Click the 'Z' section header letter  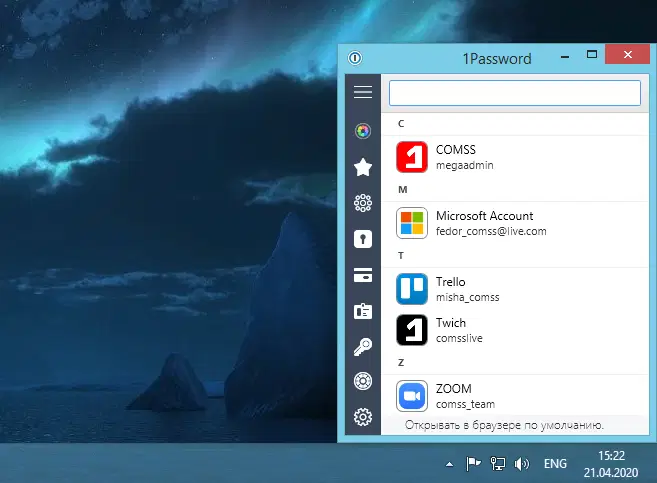[x=401, y=363]
